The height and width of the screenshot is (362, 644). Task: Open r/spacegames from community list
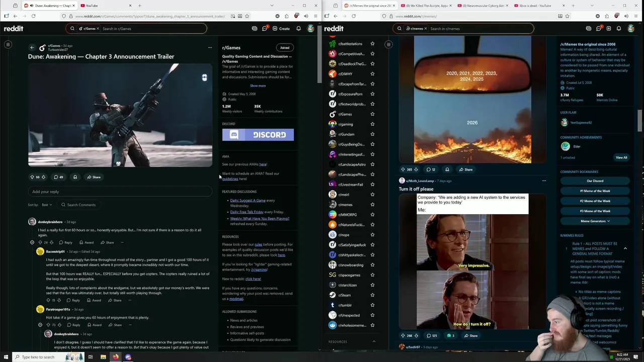pos(349,275)
